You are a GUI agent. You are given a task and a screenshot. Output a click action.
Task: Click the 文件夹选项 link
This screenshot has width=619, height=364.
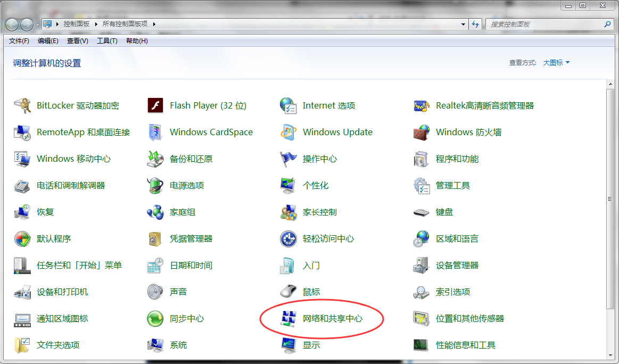[x=58, y=345]
